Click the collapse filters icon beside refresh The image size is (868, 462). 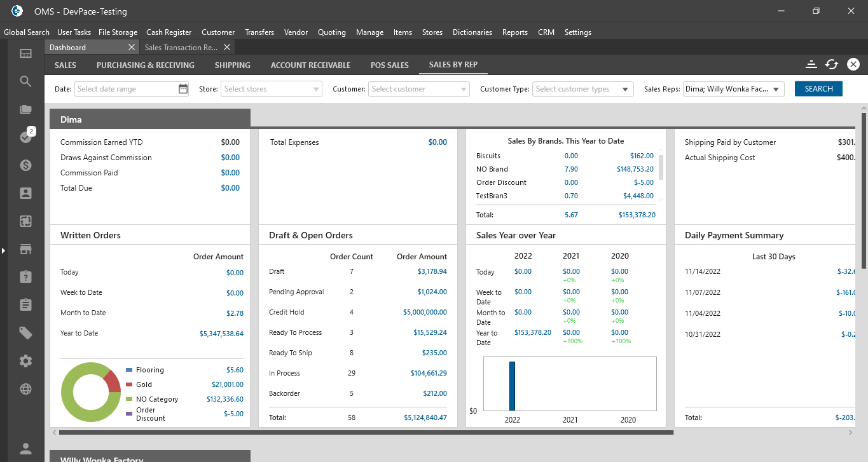tap(811, 64)
